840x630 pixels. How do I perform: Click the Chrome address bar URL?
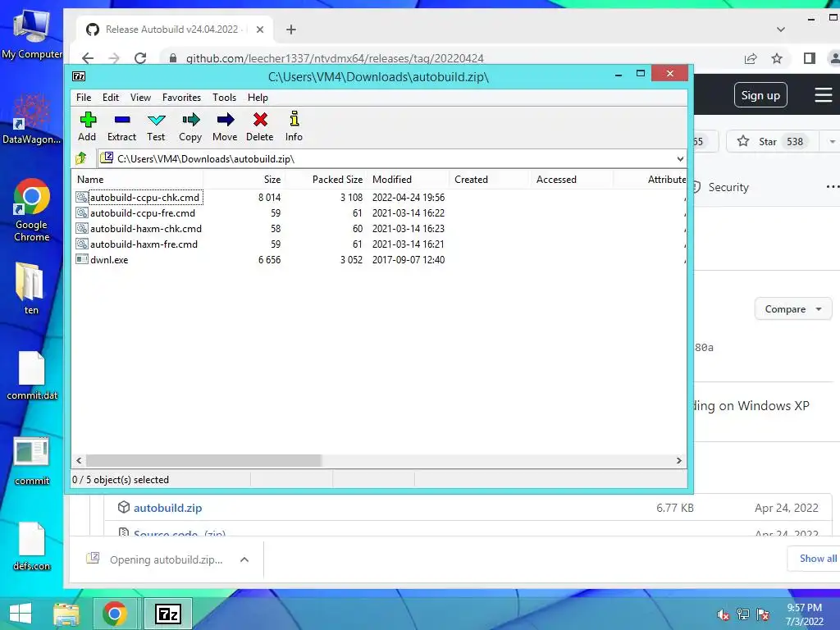335,58
